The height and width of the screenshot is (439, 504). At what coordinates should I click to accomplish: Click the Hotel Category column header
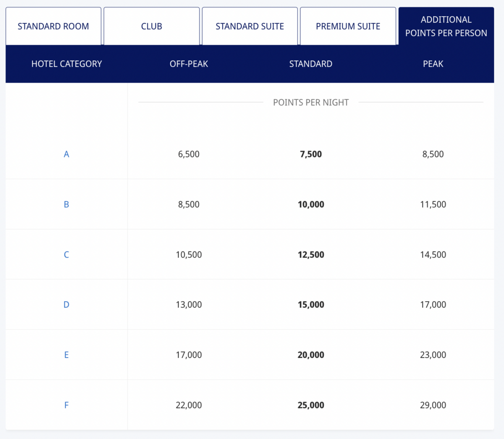click(66, 64)
